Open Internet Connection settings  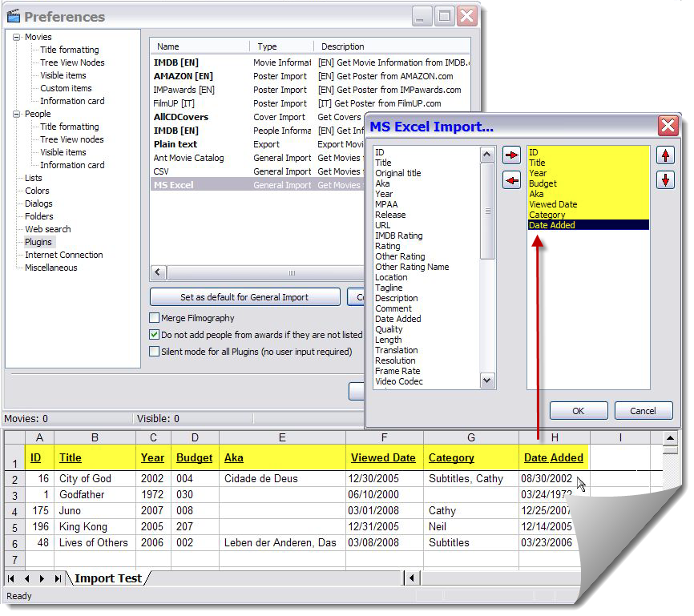click(64, 255)
